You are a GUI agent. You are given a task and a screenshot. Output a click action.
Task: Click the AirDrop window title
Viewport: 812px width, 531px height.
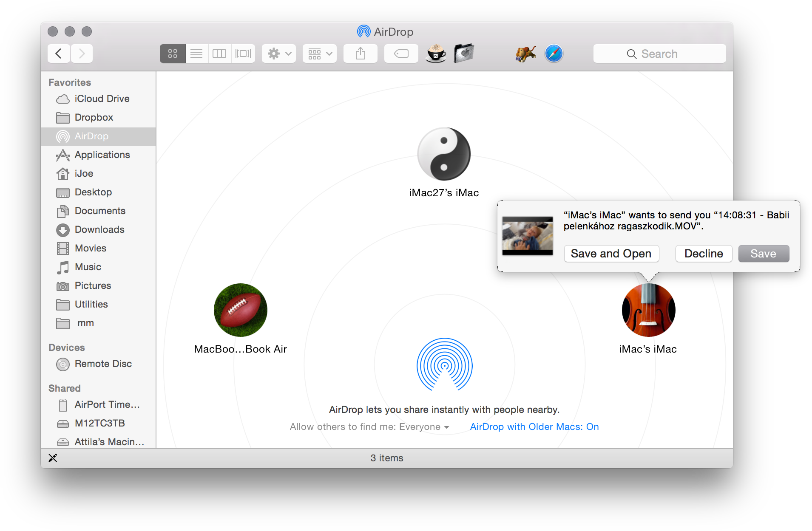pos(385,31)
